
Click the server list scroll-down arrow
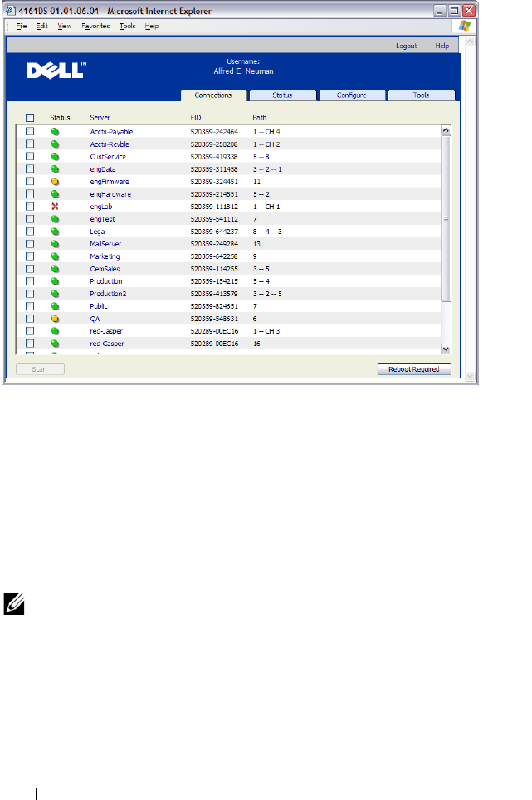446,349
